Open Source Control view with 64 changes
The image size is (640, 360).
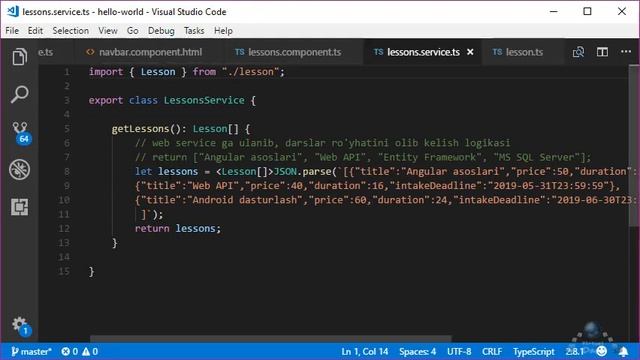20,132
